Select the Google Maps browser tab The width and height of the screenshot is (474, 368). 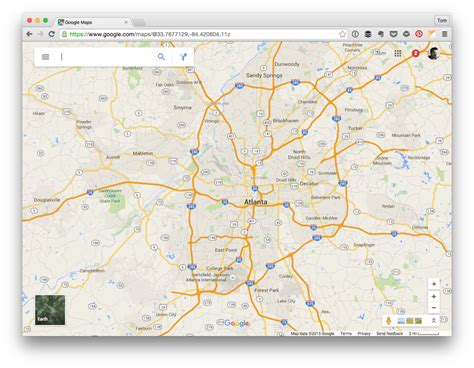(x=93, y=22)
